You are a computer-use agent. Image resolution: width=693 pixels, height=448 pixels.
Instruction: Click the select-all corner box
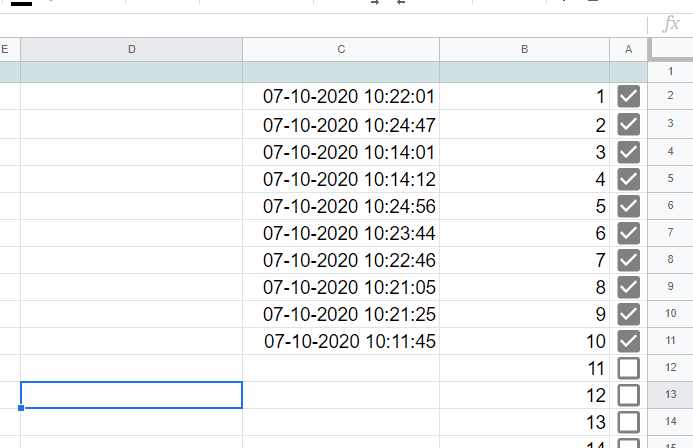pyautogui.click(x=670, y=49)
